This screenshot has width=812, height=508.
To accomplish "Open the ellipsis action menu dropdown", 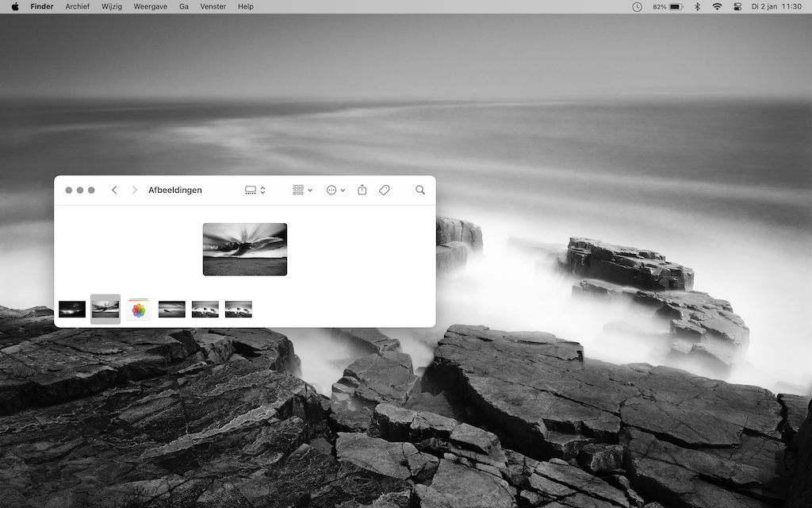I will coord(335,190).
